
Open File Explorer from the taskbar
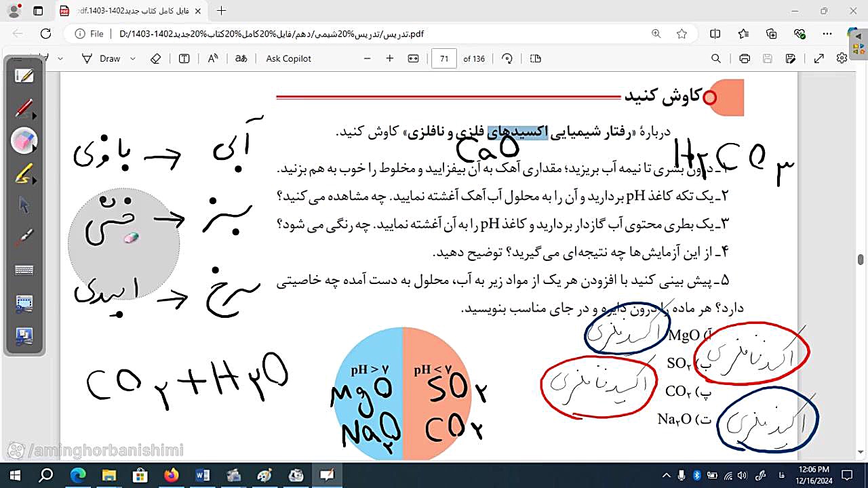(x=108, y=475)
